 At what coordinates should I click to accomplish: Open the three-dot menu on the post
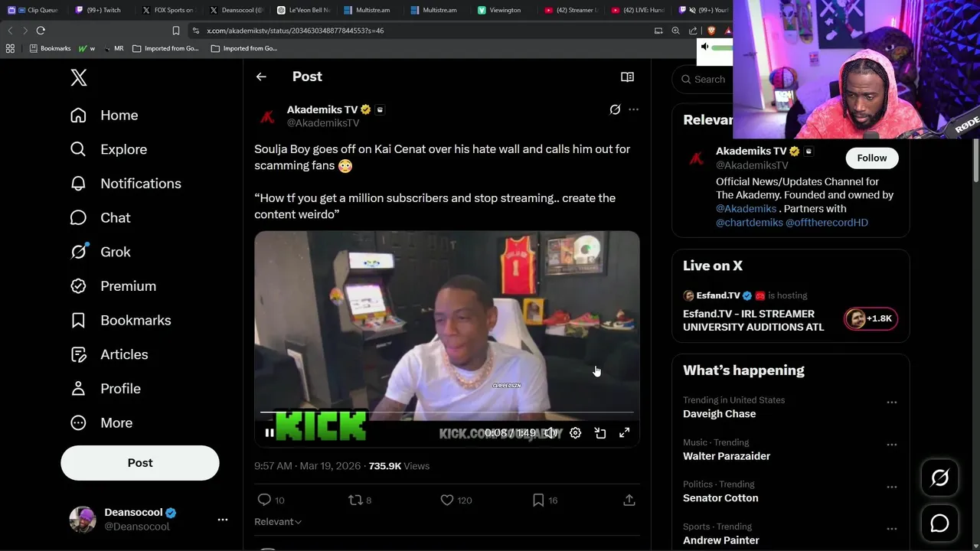coord(633,109)
